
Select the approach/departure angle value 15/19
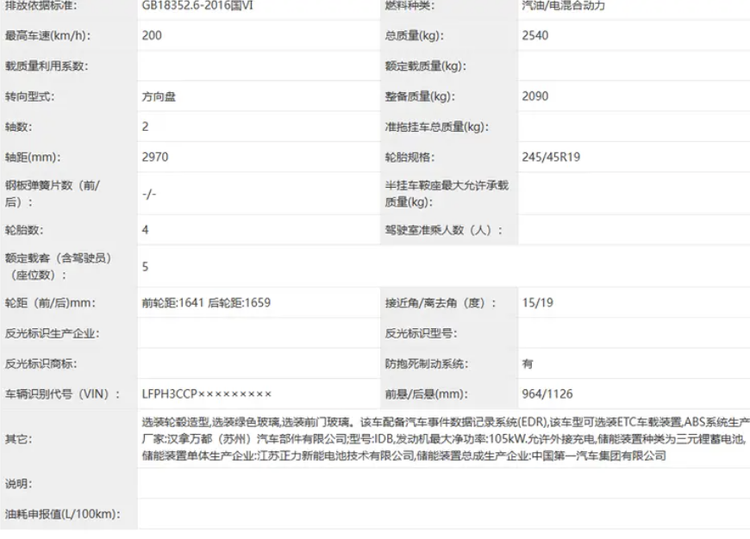pyautogui.click(x=537, y=303)
